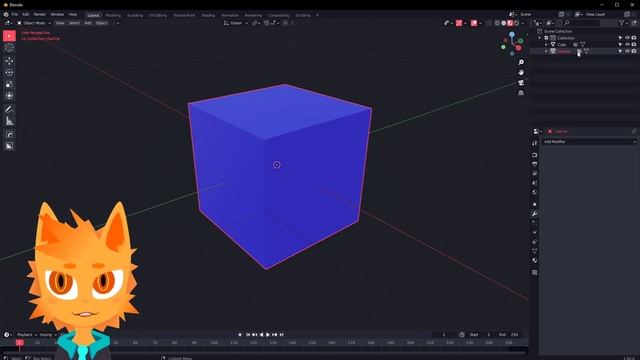Open the Modifier properties wrench tab
640x360 pixels.
click(x=535, y=213)
